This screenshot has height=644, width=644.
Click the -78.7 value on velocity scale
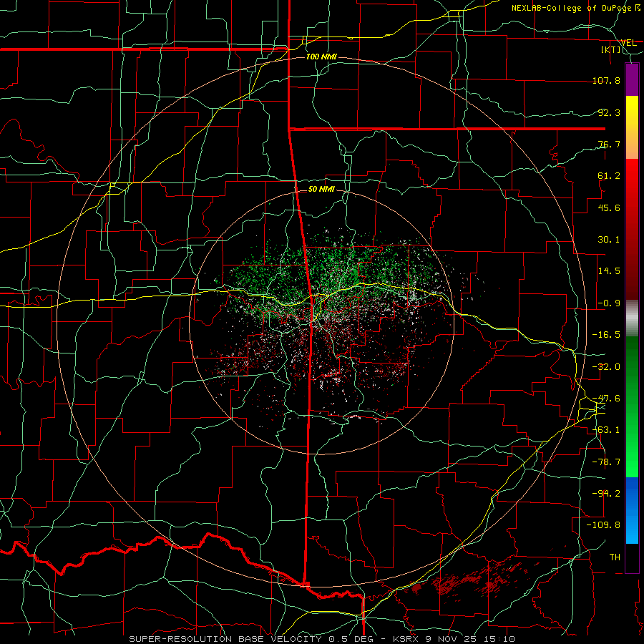[x=606, y=462]
